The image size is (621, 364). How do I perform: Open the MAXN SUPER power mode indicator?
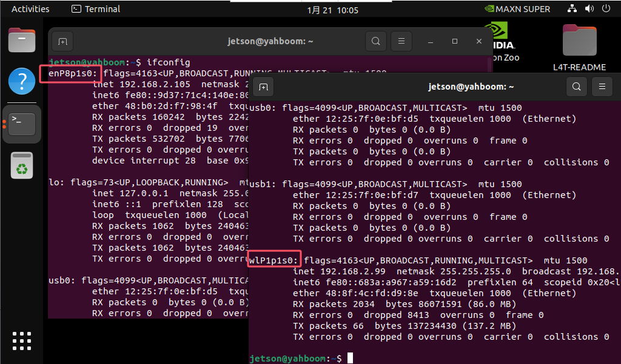[x=517, y=9]
